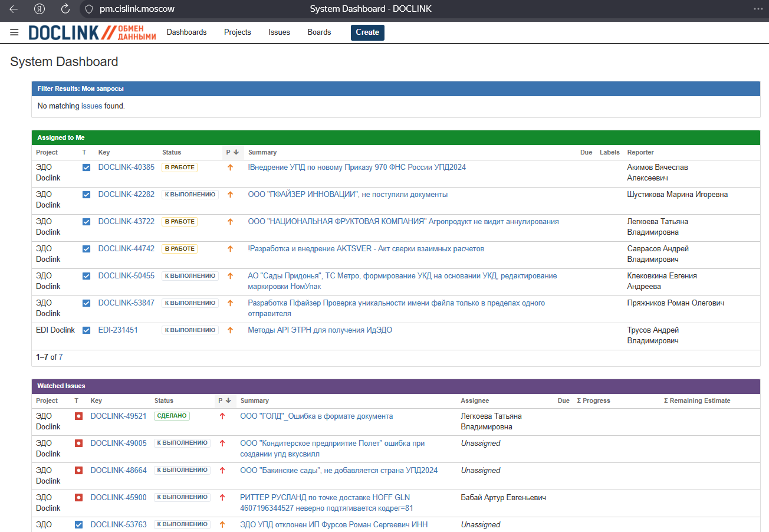Open the Dashboards menu

point(186,32)
